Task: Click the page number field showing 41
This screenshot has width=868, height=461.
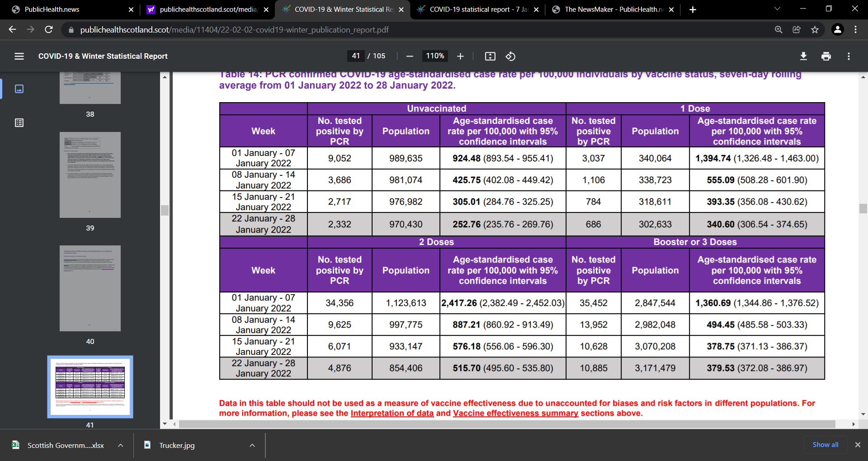Action: (356, 56)
